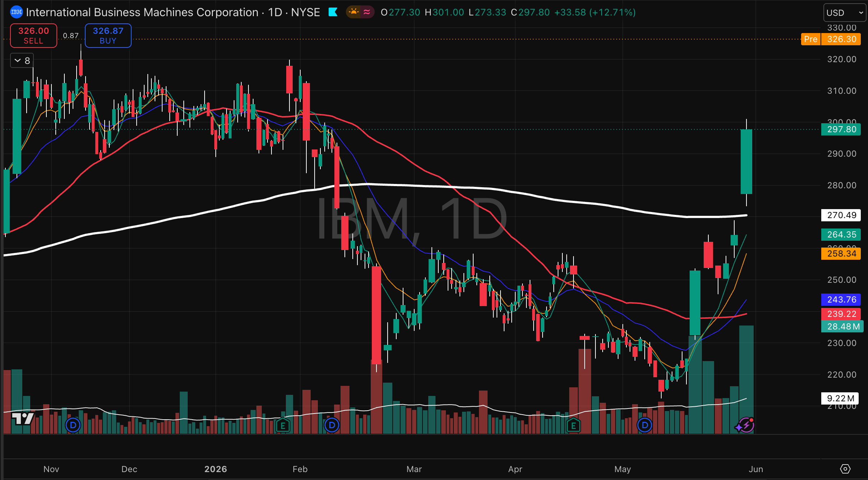Click the May label on time axis

(x=623, y=469)
